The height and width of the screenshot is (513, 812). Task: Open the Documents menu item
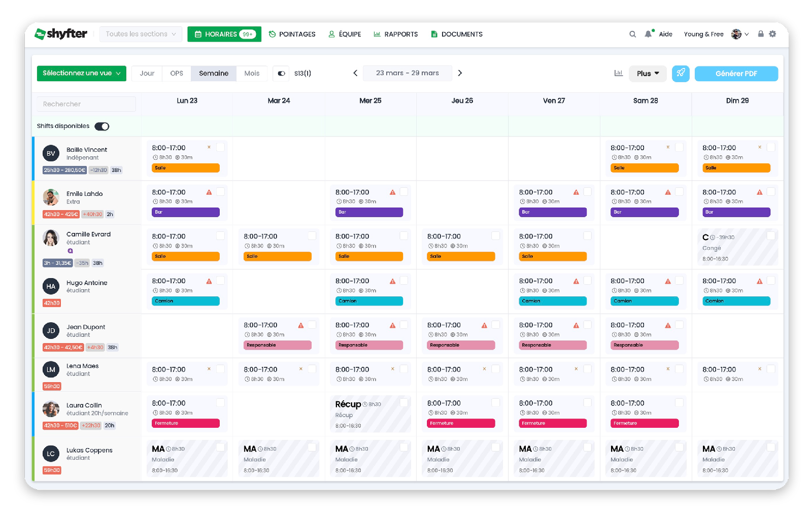coord(456,34)
